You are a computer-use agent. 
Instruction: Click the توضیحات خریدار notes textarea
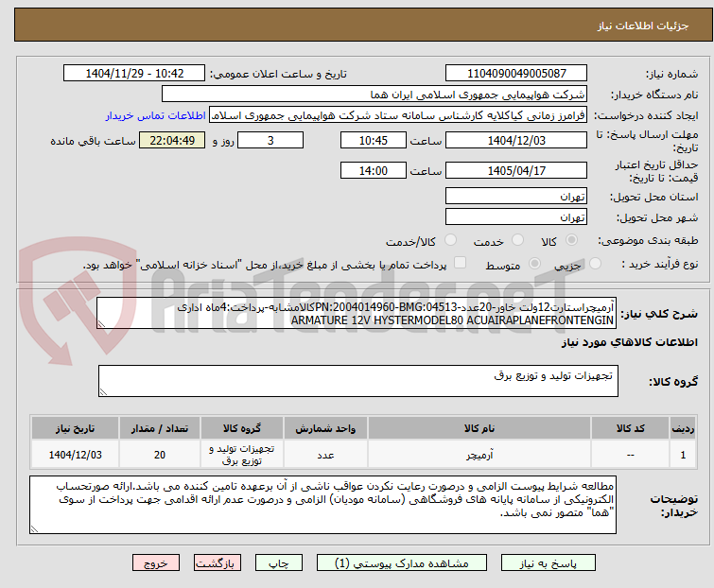click(322, 505)
